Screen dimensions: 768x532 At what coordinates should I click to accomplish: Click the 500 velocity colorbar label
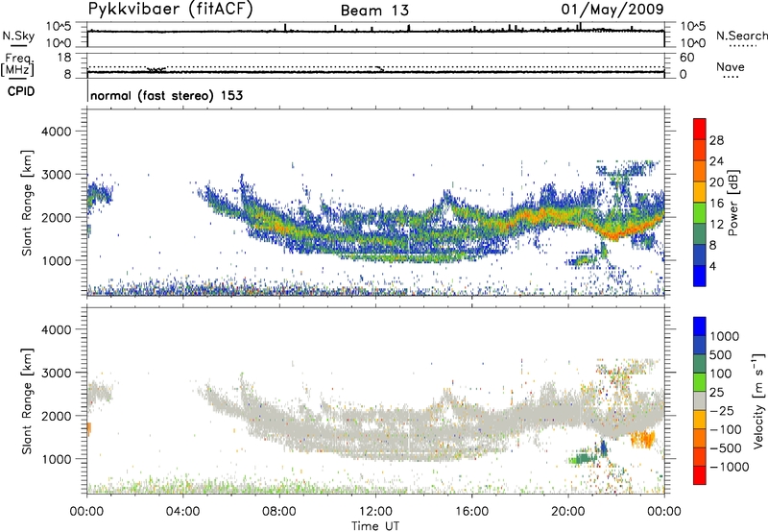pos(720,355)
